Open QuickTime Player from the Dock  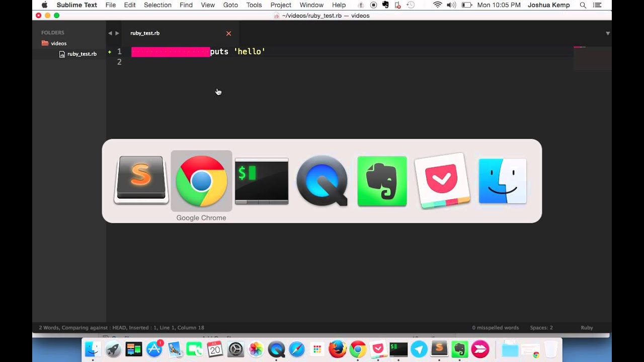(x=276, y=349)
